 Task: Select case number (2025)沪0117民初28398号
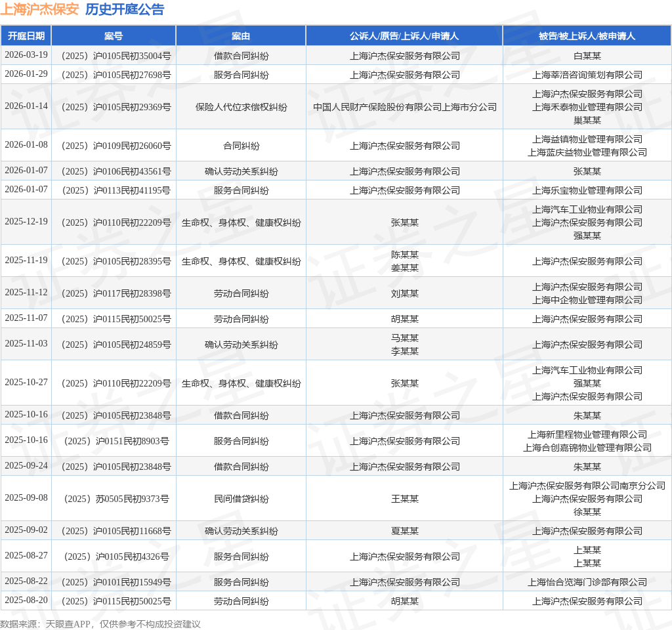(x=116, y=293)
